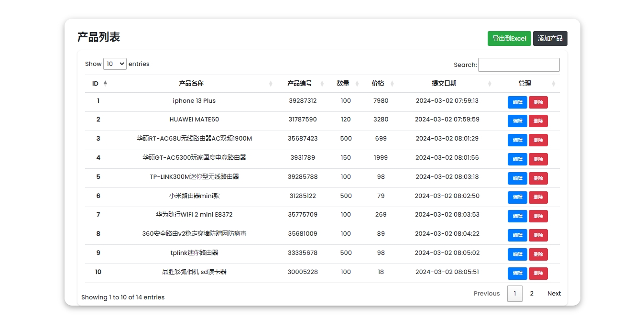Click blue edit button for 品胜彩狐相机 sd读卡器
The height and width of the screenshot is (319, 644).
(517, 274)
